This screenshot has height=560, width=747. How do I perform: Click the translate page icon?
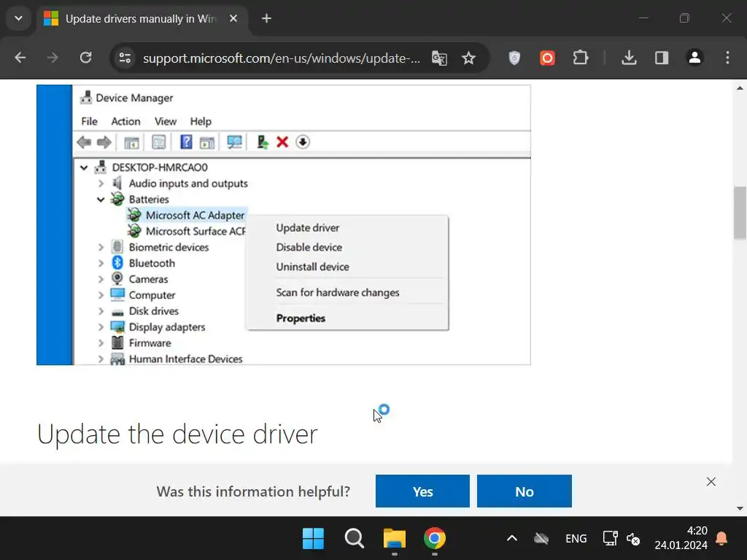439,58
